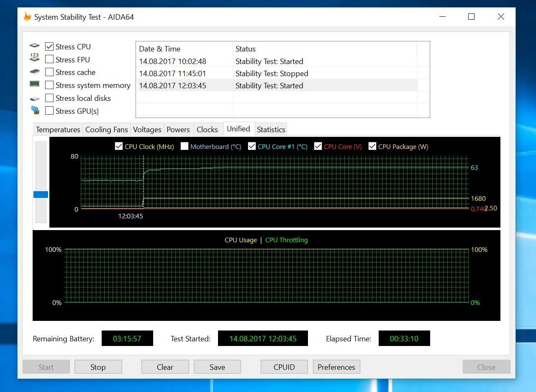Image resolution: width=536 pixels, height=392 pixels.
Task: Toggle the Motherboard (°C) graph checkbox
Action: pos(185,146)
